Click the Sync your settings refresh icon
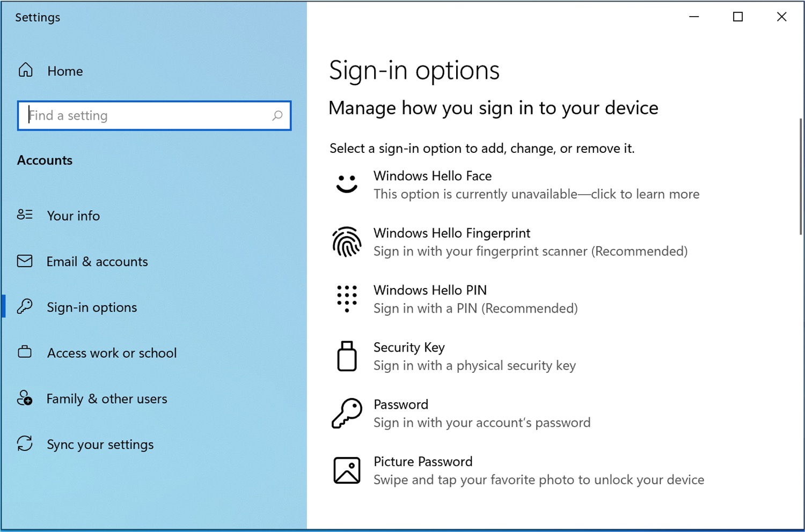Viewport: 805px width, 532px height. 25,444
